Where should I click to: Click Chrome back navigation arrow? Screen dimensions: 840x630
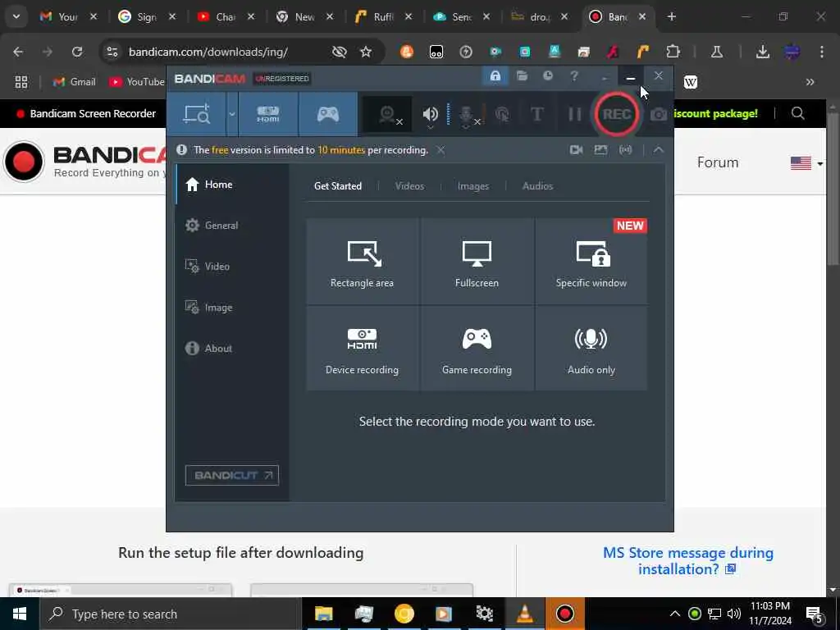pos(18,52)
